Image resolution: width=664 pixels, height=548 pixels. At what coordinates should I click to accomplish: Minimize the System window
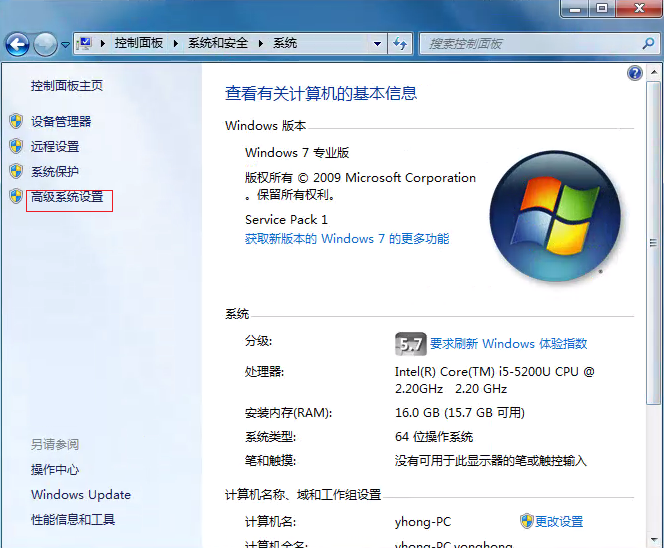pyautogui.click(x=574, y=8)
